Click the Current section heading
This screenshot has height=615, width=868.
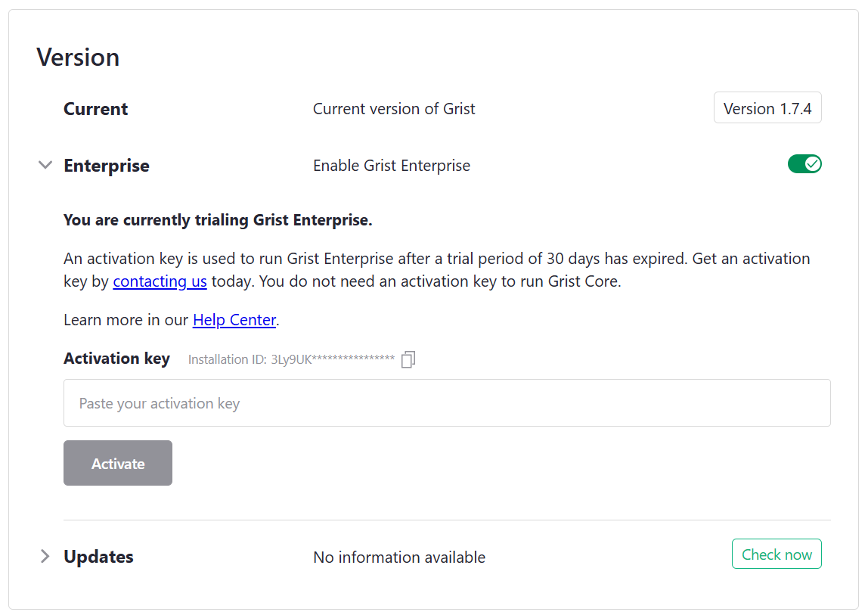[x=96, y=109]
